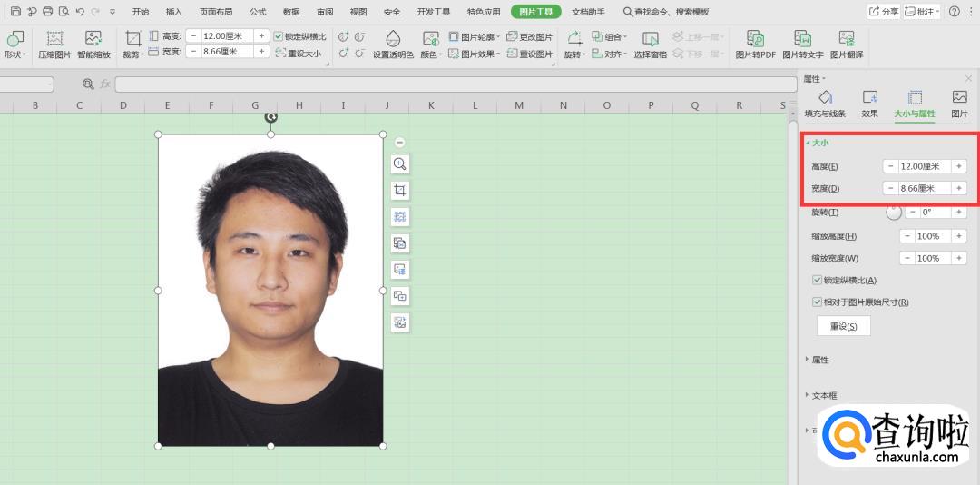
Task: Click the 压缩图片 compress picture icon
Action: pyautogui.click(x=54, y=39)
